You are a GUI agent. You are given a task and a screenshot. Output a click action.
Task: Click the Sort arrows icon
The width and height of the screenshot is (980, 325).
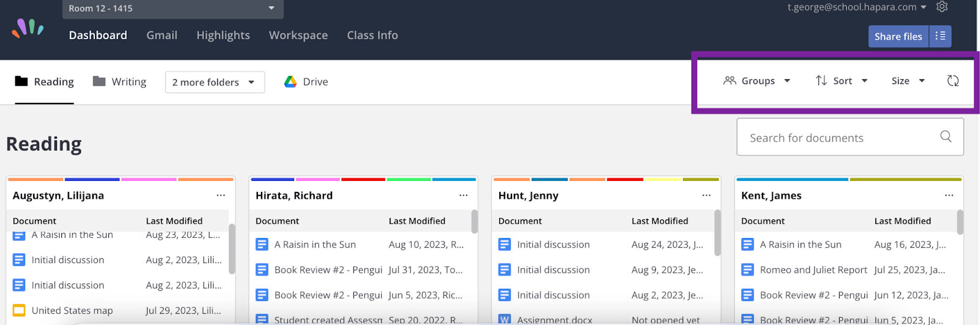pos(821,80)
